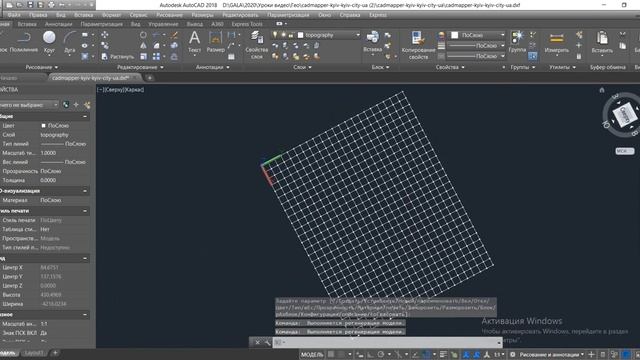Click the new drawing tab plus button
The image size is (640, 360).
coord(150,78)
